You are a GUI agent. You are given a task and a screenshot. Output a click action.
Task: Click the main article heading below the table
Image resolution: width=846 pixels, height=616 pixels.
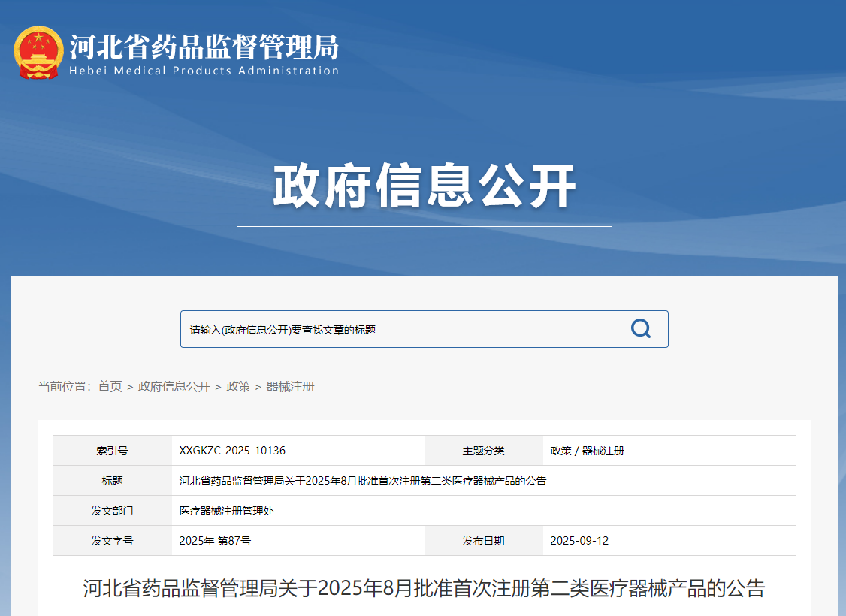click(x=424, y=588)
